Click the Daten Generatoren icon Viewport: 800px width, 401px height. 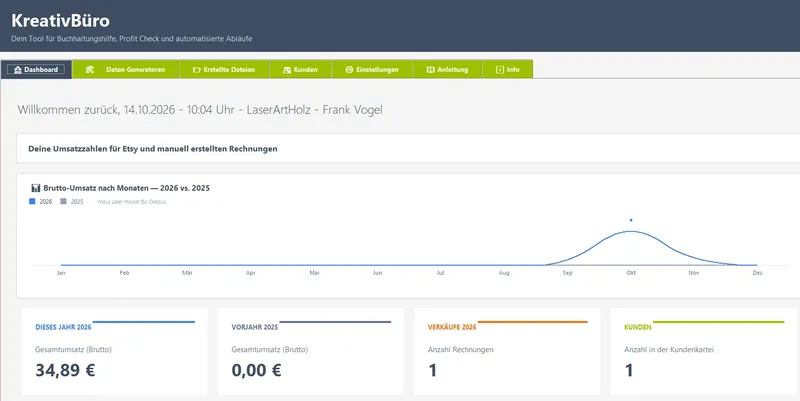[x=90, y=69]
